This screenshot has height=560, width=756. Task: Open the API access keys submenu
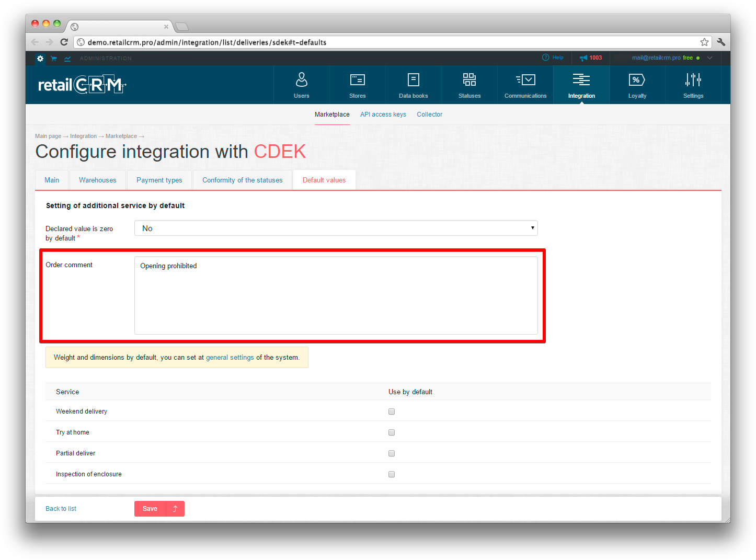point(383,115)
